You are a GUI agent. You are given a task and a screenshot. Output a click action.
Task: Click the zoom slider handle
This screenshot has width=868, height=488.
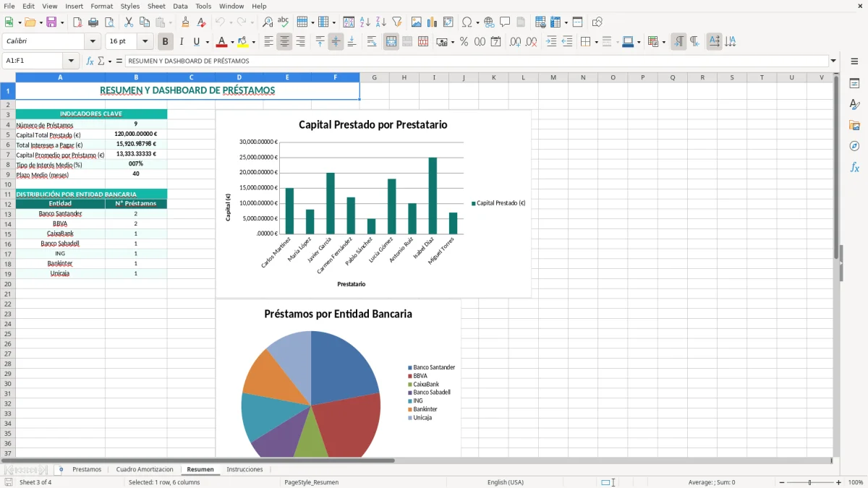[x=809, y=482]
